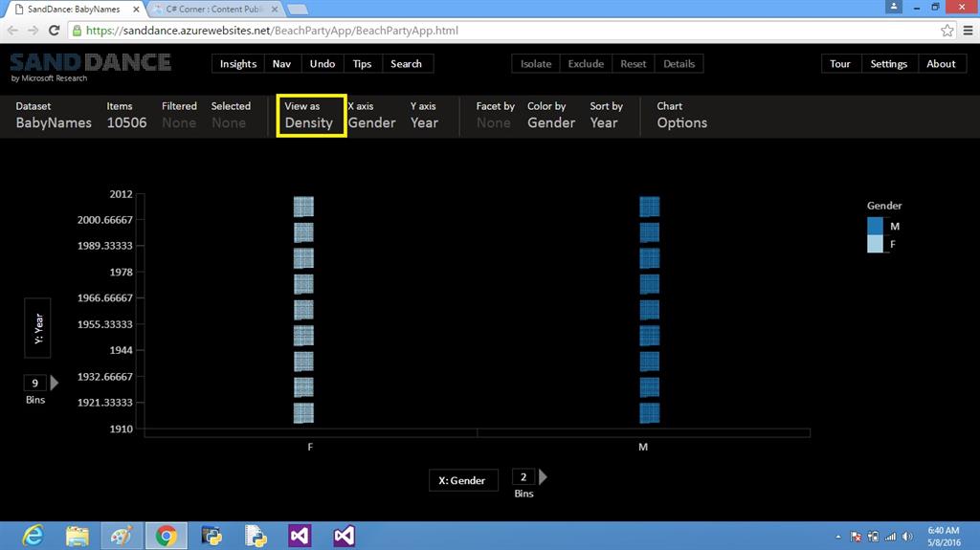Click the X: Gender axis button
Screen dimensions: 980x550
pos(463,480)
